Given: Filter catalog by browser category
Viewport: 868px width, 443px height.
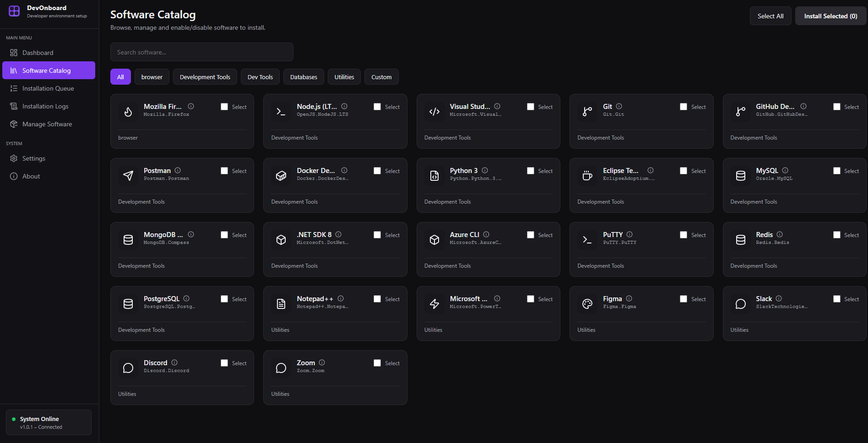Looking at the screenshot, I should click(152, 77).
